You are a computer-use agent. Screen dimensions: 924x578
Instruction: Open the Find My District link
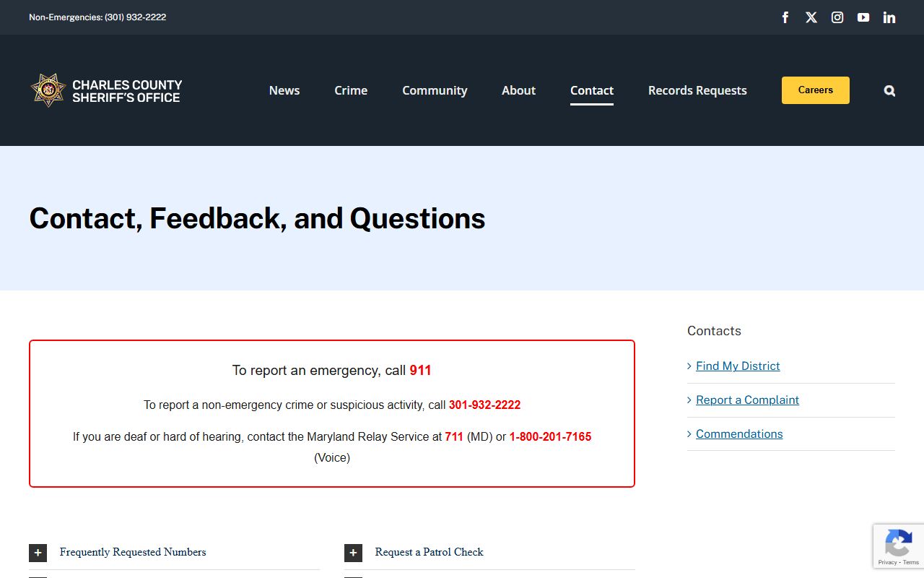coord(738,366)
